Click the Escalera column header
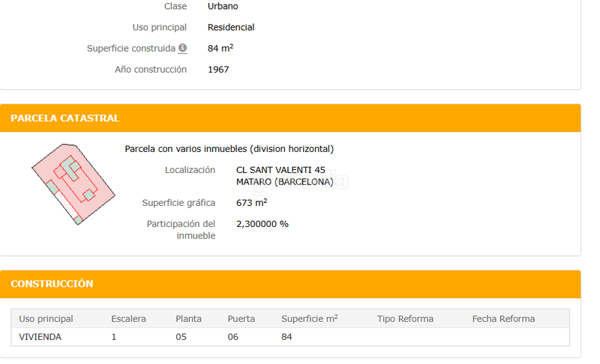The height and width of the screenshot is (364, 600). click(x=128, y=318)
